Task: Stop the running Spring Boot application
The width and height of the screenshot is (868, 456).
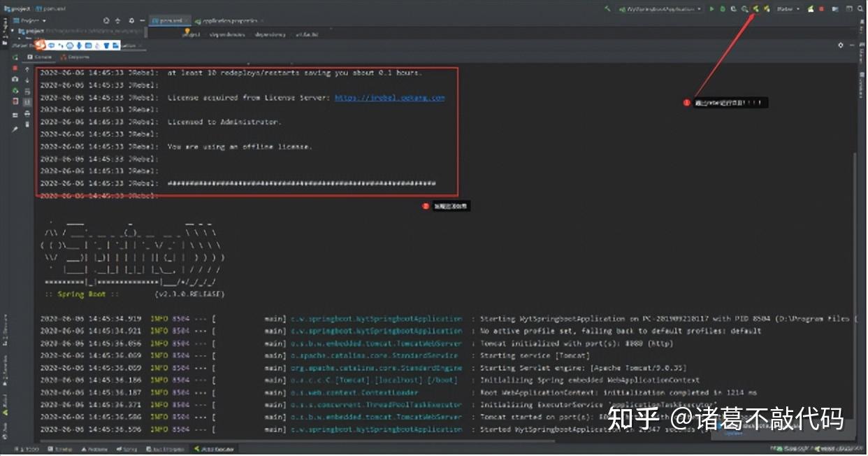Action: coord(822,9)
